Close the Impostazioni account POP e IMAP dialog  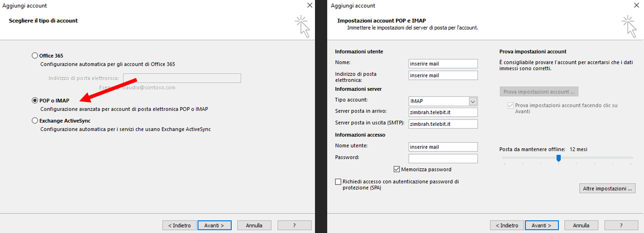(636, 5)
